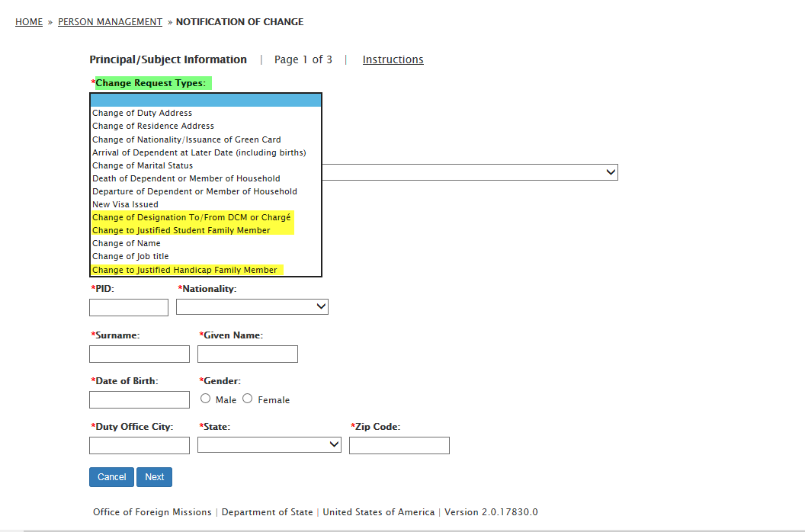Choose Change to Justified Handicap Family Member

(206, 270)
